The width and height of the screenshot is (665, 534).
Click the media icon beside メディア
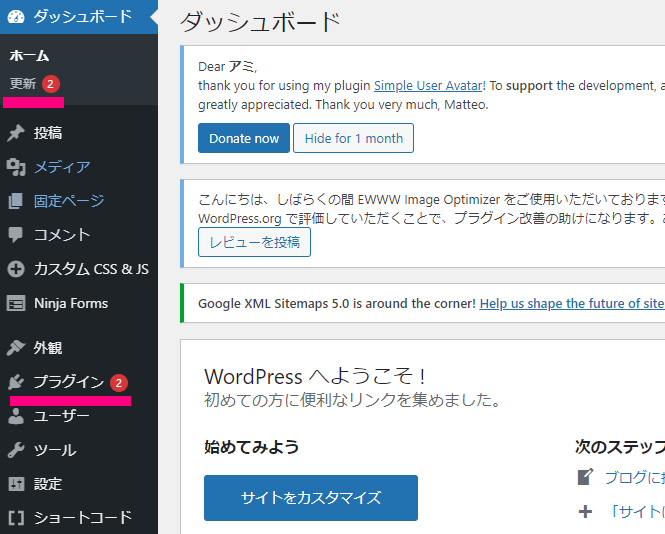pos(16,167)
